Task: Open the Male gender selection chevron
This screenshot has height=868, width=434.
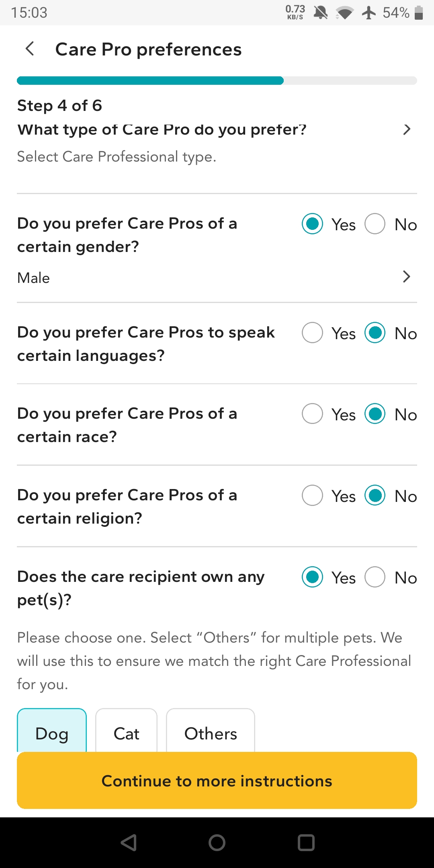Action: pyautogui.click(x=407, y=276)
